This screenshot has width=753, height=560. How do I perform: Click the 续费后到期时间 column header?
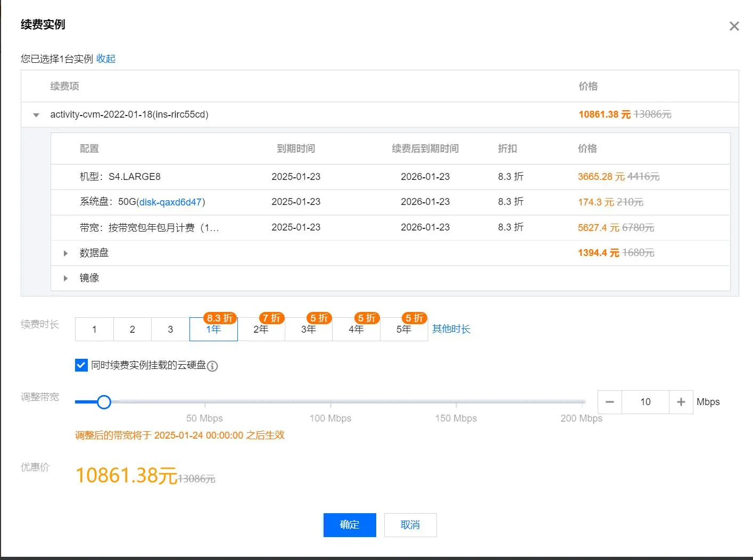(425, 149)
